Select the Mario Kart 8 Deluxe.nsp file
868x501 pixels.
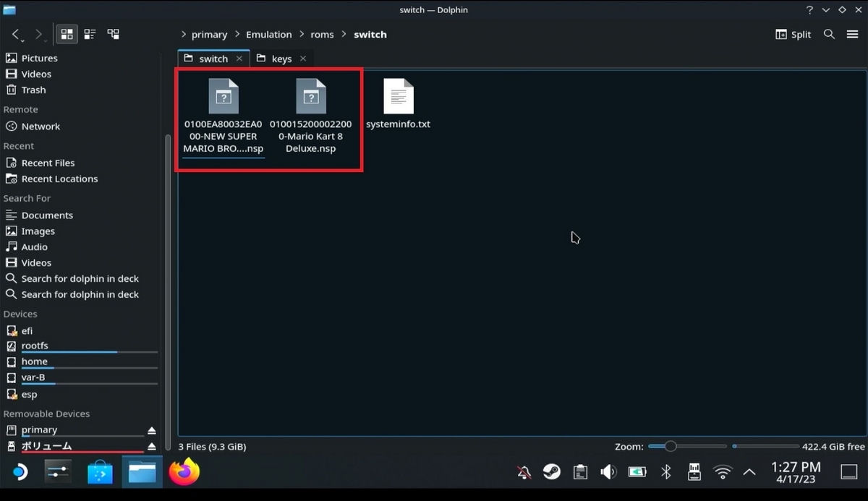click(311, 116)
